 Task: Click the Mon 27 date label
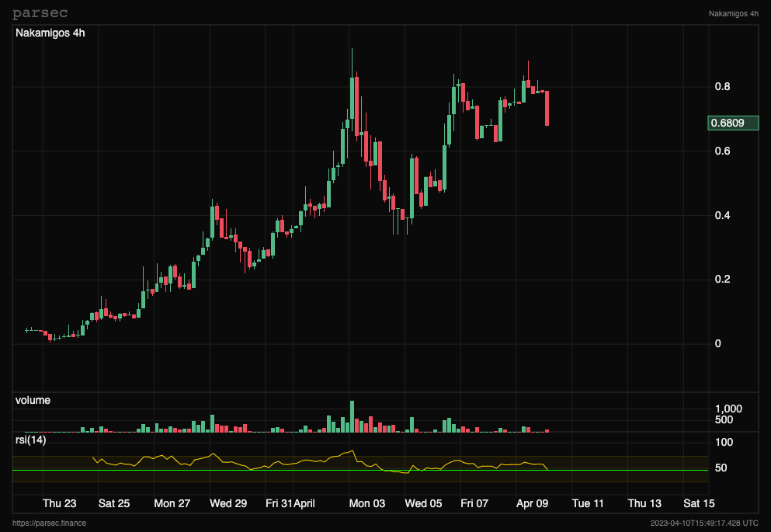point(172,503)
